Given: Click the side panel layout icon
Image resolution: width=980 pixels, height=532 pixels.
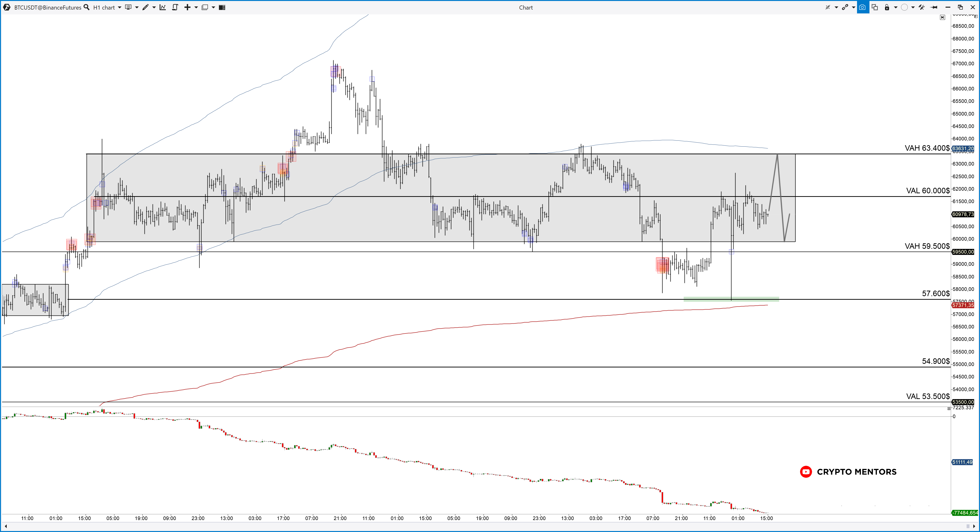Looking at the screenshot, I should tap(222, 7).
